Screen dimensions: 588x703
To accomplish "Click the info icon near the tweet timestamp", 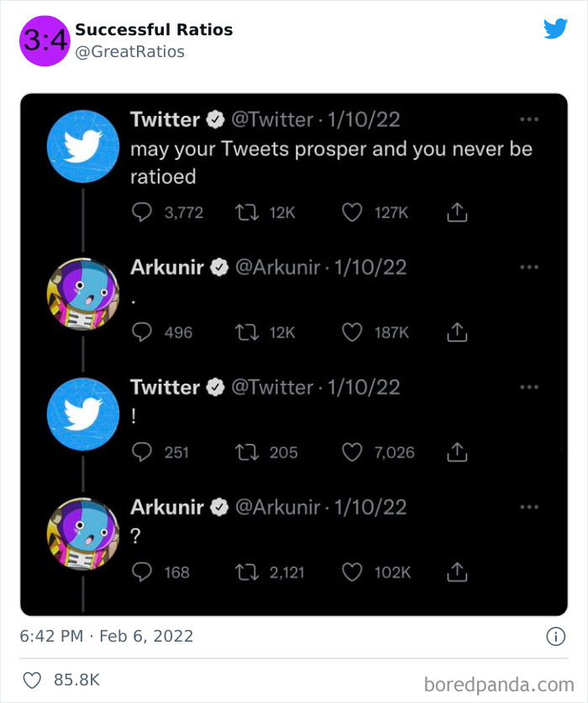I will 554,637.
